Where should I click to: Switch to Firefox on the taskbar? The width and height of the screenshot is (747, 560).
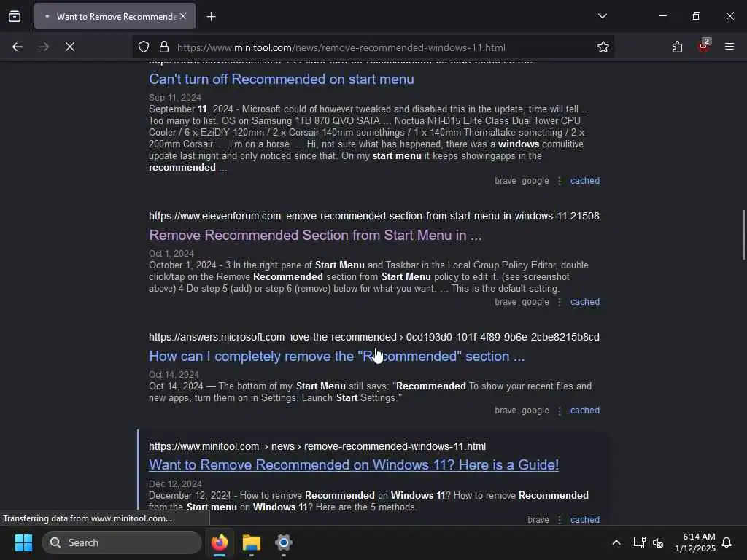219,542
